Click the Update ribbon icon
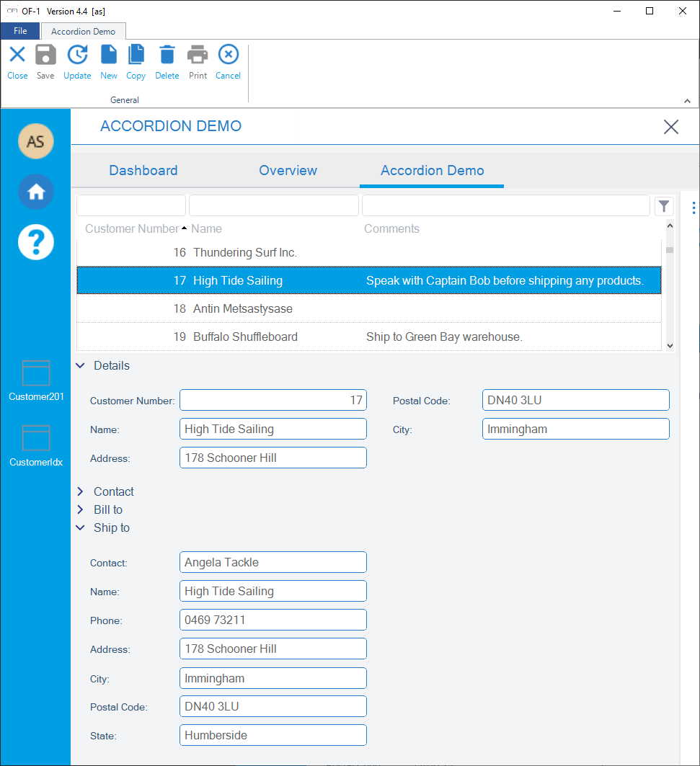This screenshot has height=766, width=700. (x=77, y=55)
